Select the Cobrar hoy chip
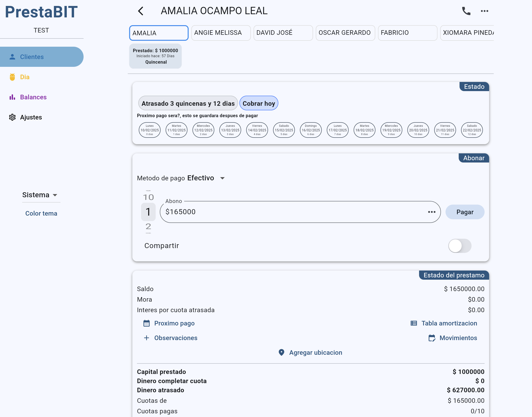 [x=258, y=103]
